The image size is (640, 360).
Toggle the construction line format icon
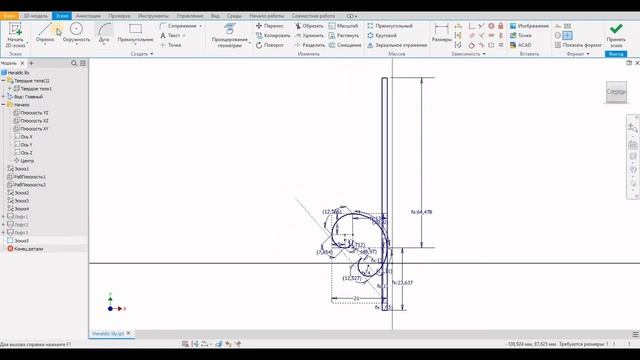click(558, 26)
